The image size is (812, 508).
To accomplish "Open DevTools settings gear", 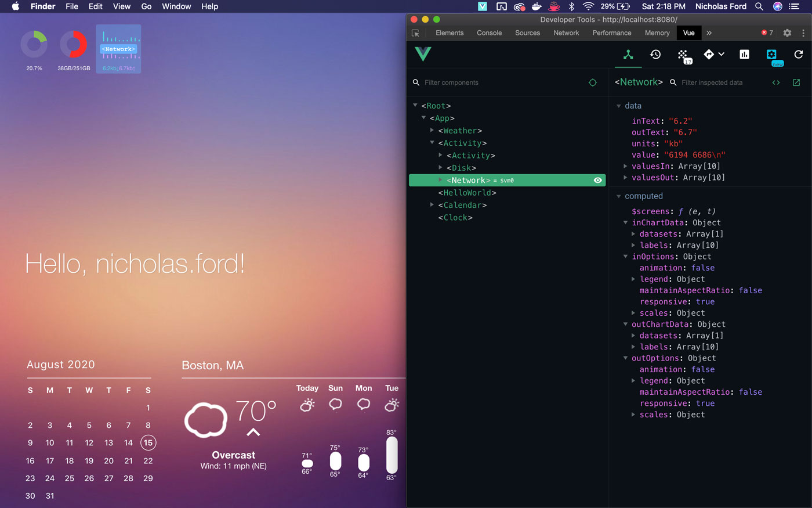I will pyautogui.click(x=787, y=33).
